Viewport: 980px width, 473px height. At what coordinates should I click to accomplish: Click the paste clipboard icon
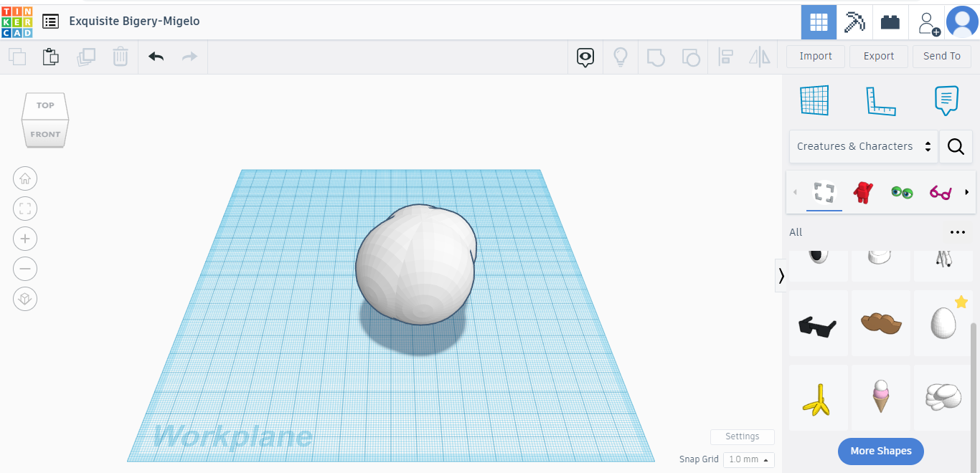[x=50, y=57]
